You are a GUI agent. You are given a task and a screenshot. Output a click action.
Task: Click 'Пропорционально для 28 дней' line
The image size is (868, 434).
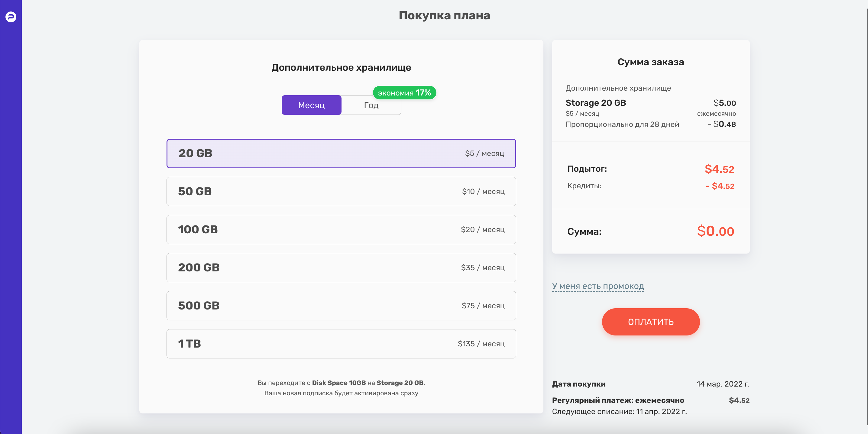(622, 124)
